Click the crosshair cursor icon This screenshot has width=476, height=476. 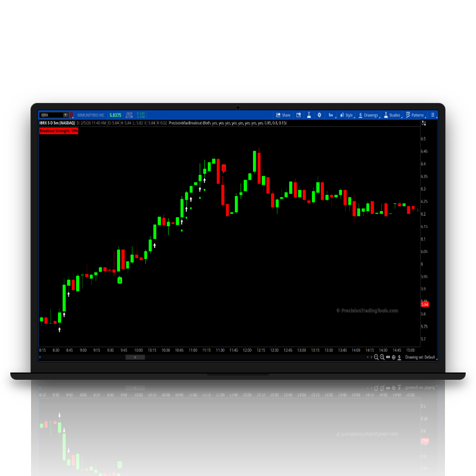point(394,357)
